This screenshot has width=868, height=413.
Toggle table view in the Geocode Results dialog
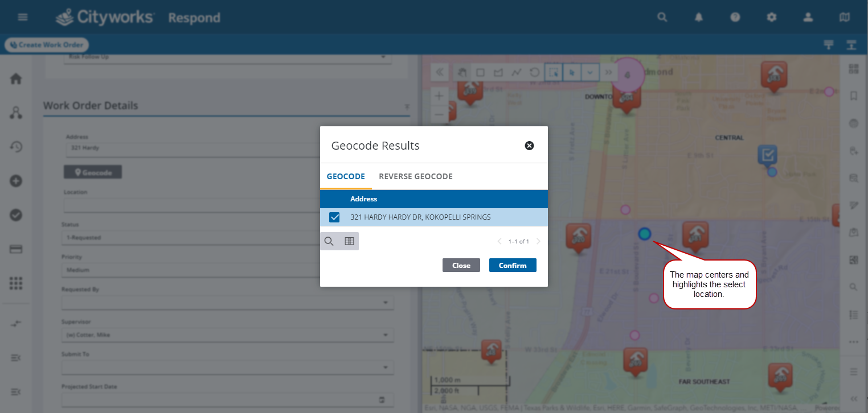point(349,241)
